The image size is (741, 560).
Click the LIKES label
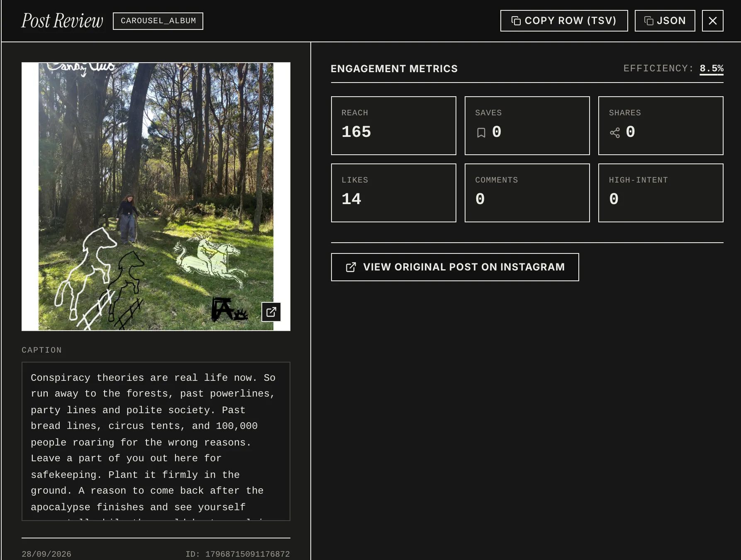click(355, 180)
